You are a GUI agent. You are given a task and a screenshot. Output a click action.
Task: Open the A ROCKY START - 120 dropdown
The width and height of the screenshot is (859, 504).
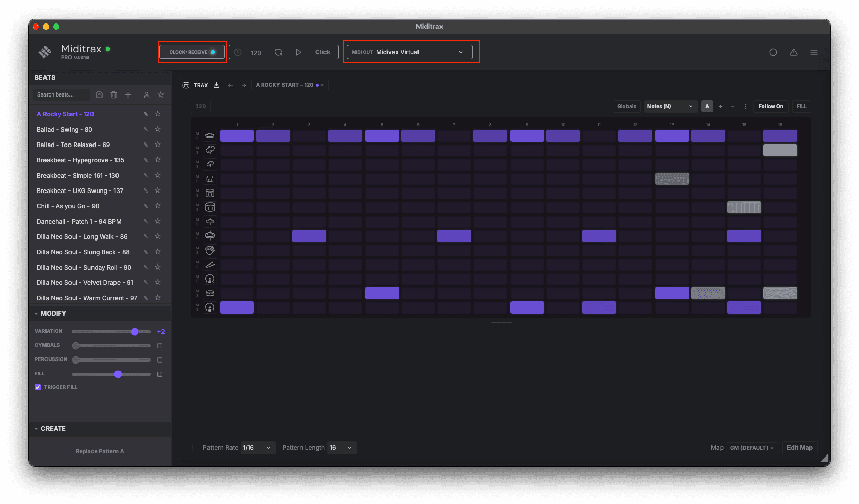click(x=290, y=85)
